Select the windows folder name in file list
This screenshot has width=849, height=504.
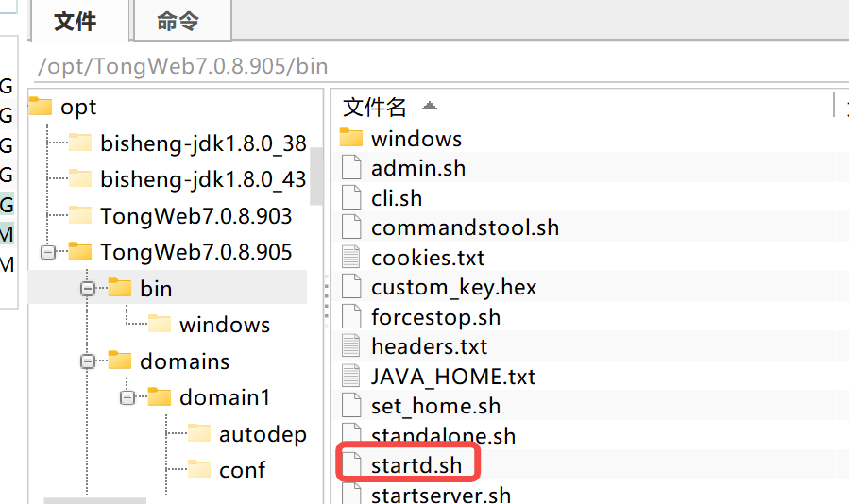click(x=416, y=139)
